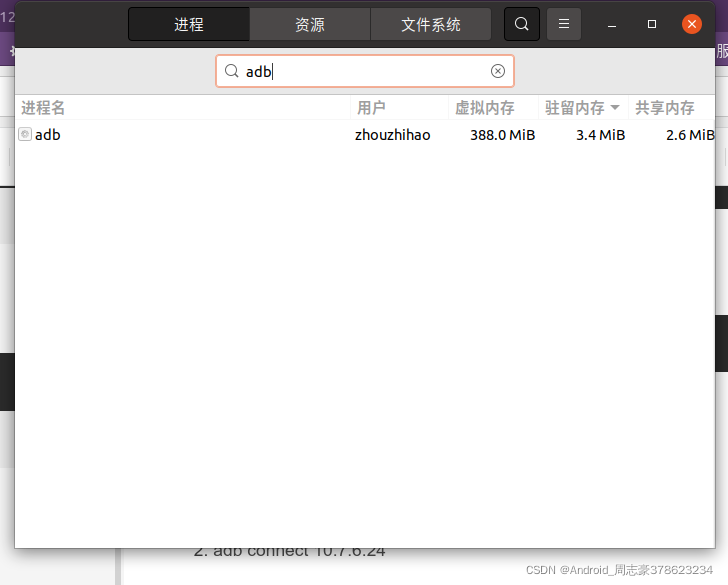The image size is (728, 585).
Task: Close the system monitor window
Action: click(692, 24)
